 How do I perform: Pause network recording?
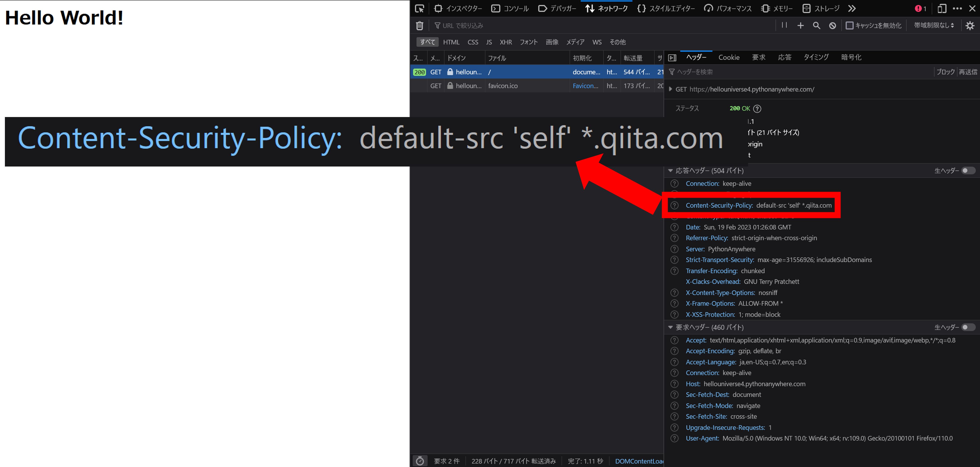click(x=784, y=25)
